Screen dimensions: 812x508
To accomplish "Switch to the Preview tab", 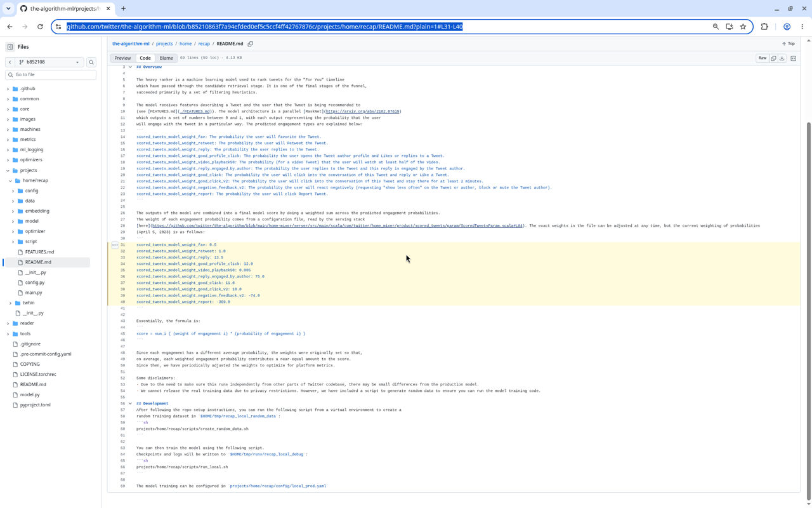I will (122, 58).
